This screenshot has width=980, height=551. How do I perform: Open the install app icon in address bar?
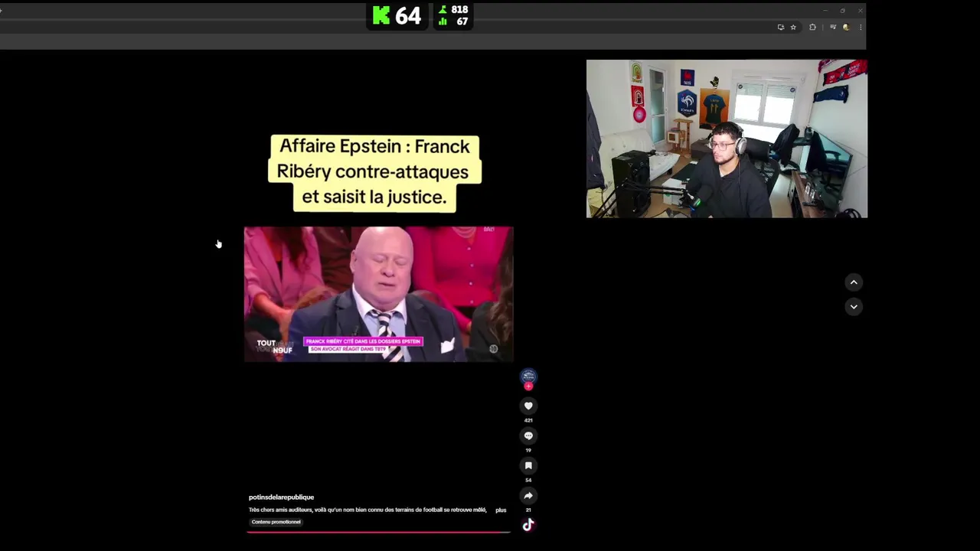tap(780, 27)
